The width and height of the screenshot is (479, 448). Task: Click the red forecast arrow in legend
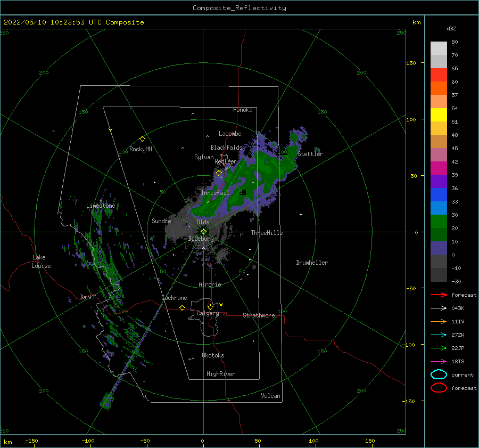coord(439,295)
